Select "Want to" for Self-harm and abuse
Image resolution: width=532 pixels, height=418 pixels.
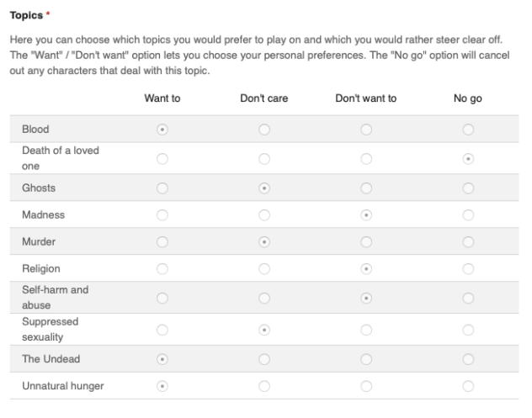[162, 298]
